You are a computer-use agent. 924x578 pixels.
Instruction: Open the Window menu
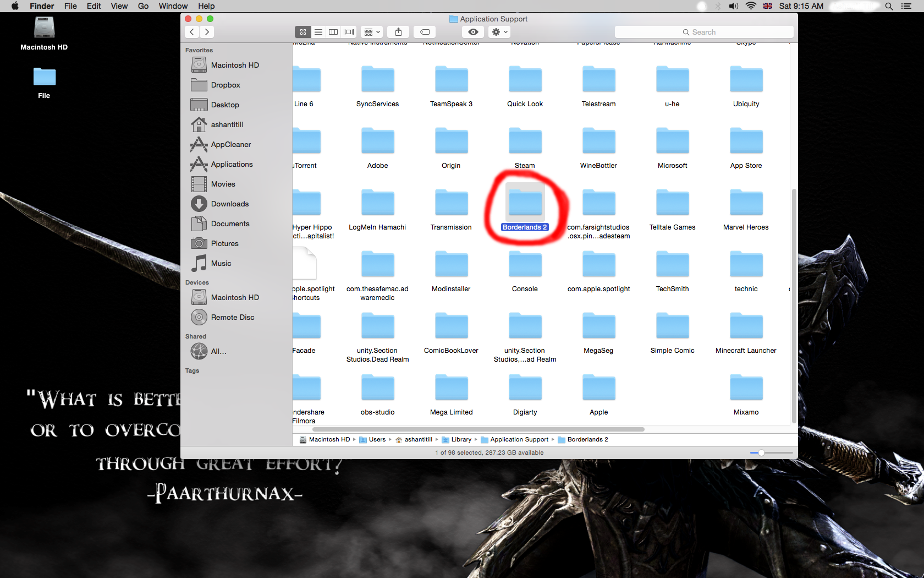coord(173,6)
